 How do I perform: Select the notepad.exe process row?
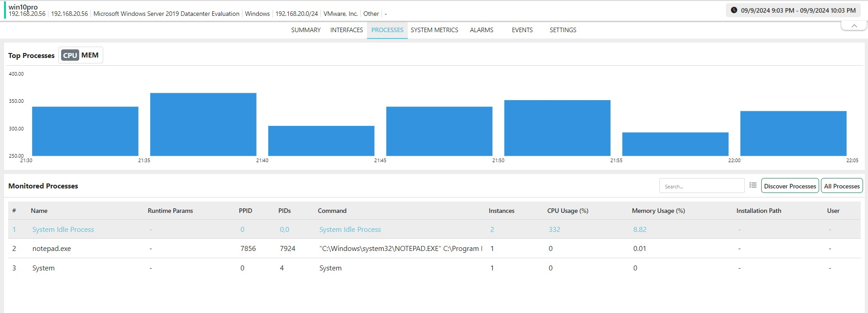(52, 249)
